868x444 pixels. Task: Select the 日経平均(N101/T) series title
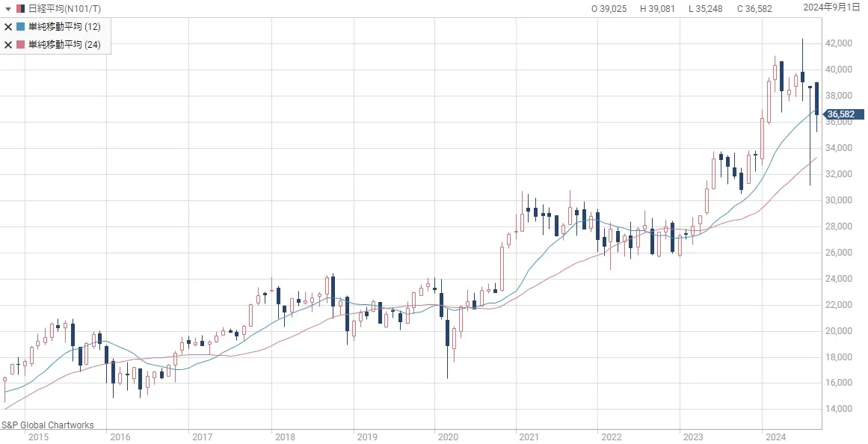(x=64, y=9)
